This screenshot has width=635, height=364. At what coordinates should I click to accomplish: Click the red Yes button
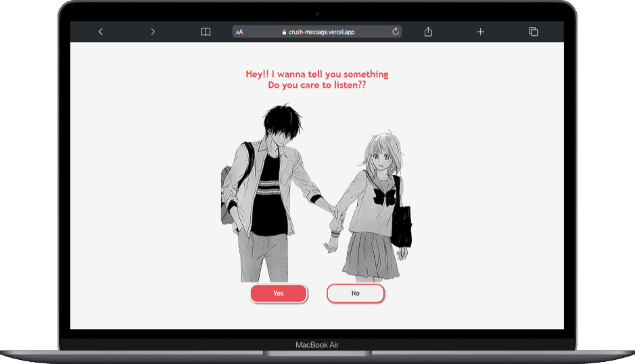pos(279,293)
